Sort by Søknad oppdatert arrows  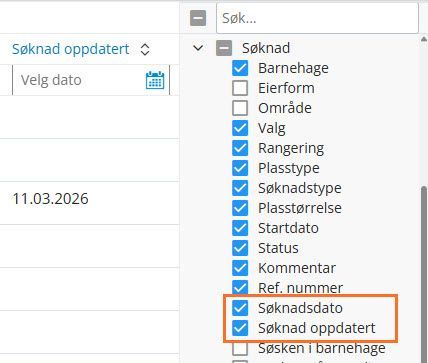coord(145,49)
